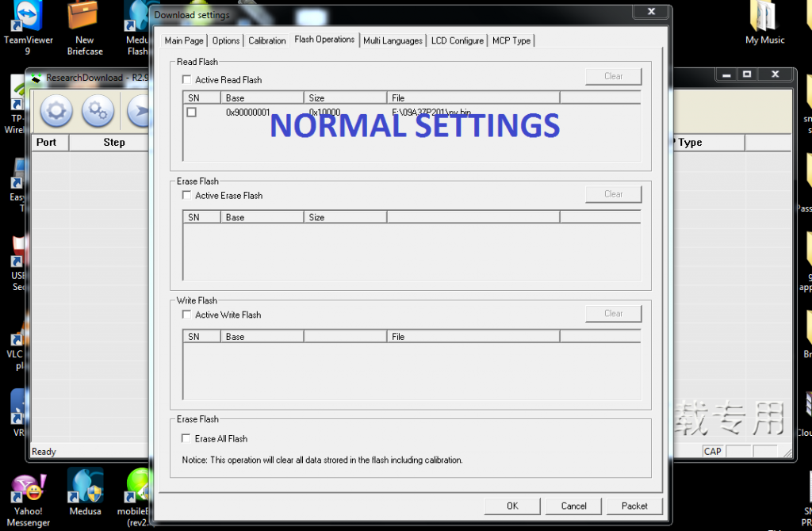The image size is (812, 531).
Task: Click the Base column header in Read Flash
Action: pos(262,98)
